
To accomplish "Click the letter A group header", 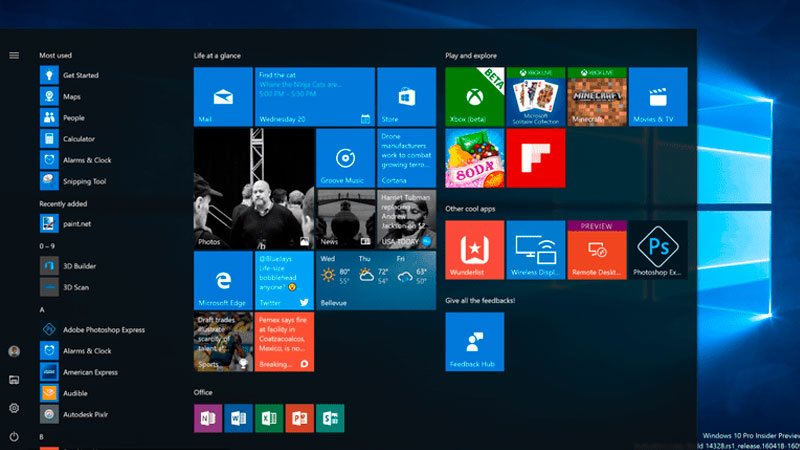I will (42, 310).
